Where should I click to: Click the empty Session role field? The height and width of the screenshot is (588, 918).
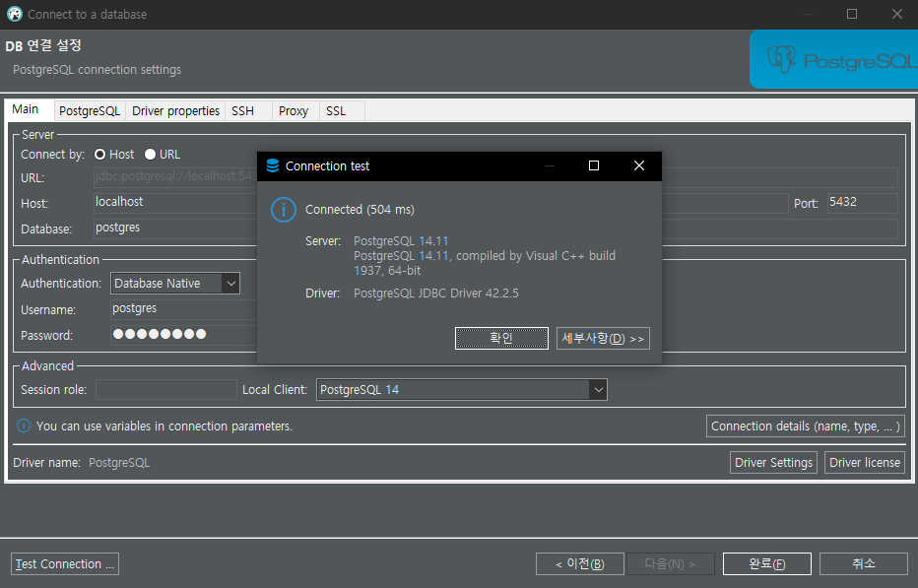(166, 389)
